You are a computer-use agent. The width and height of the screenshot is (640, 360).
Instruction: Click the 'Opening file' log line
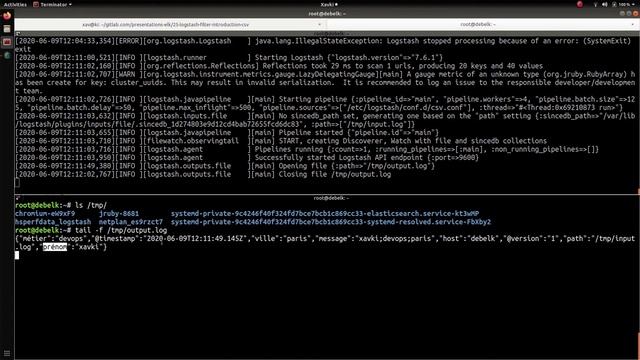tap(225, 166)
